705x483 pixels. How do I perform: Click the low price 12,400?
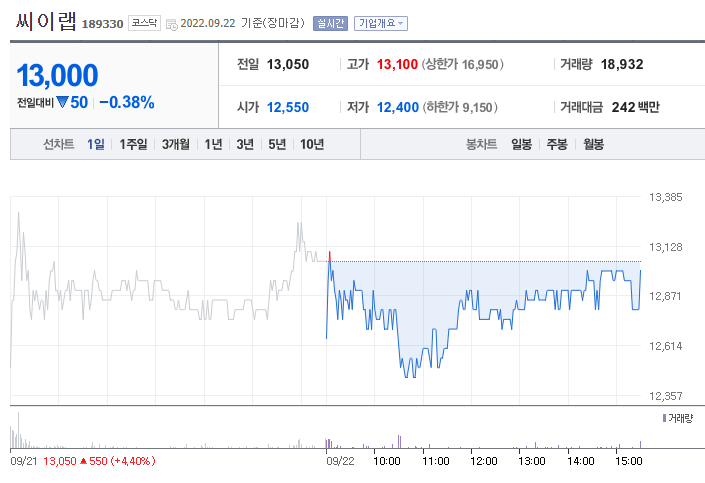point(398,107)
